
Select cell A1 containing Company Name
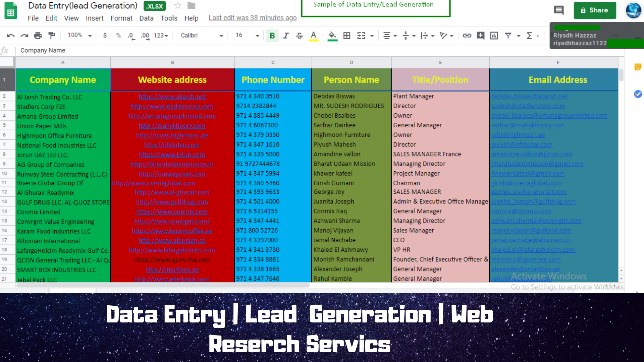click(x=62, y=80)
